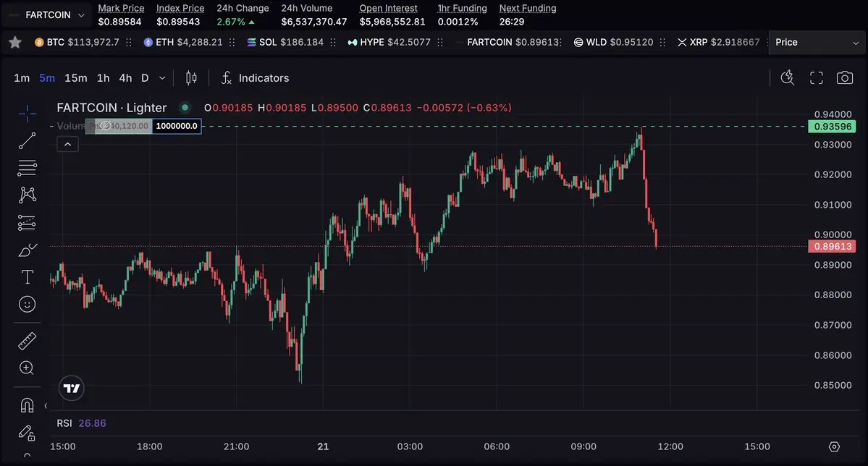
Task: Select the XABCD pattern tool
Action: 27,195
